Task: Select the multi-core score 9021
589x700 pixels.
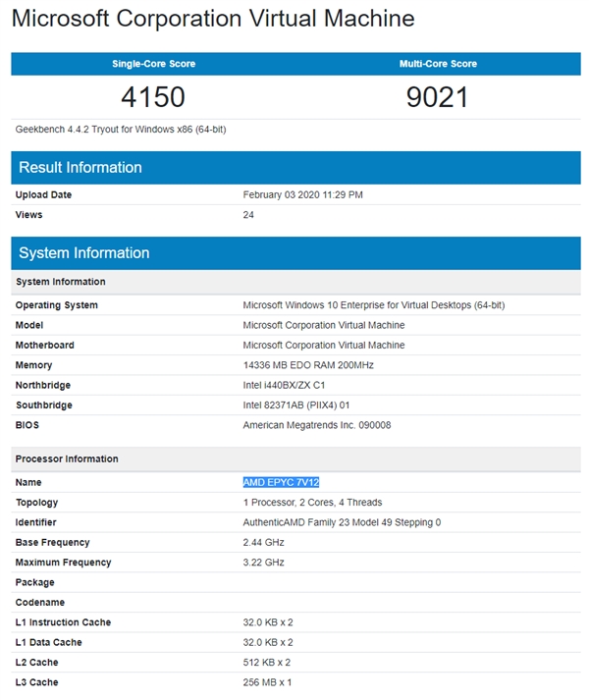Action: coord(437,97)
